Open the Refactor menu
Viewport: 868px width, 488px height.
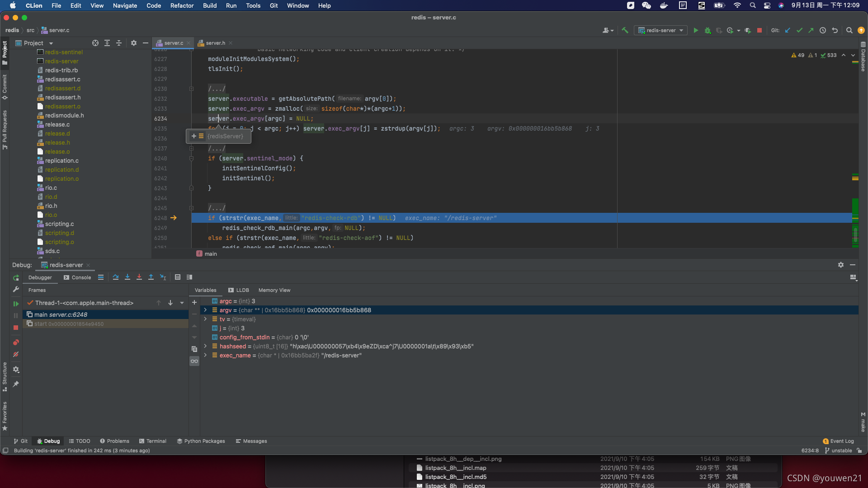[x=182, y=5]
